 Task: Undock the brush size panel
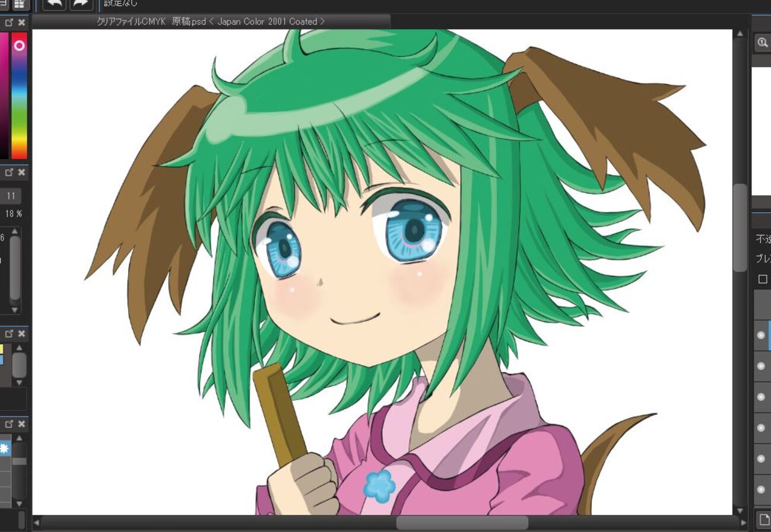9,173
